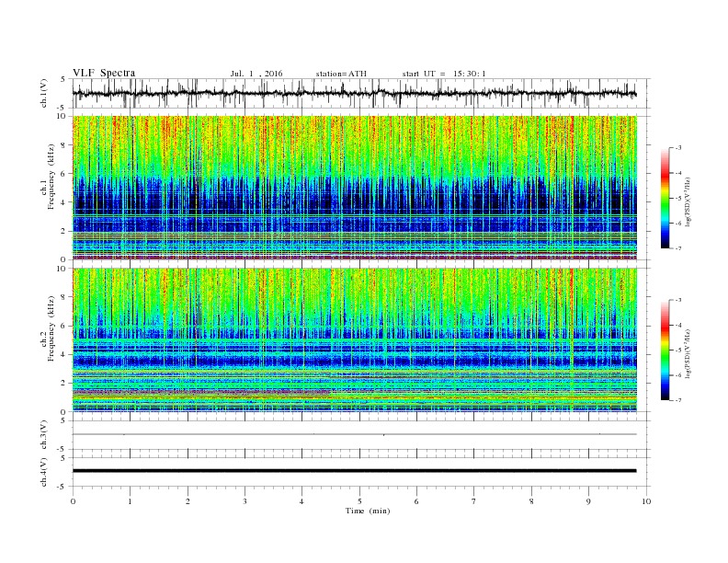Click the "-4" tick on ch.2 colorbar
This screenshot has width=728, height=563.
[678, 325]
